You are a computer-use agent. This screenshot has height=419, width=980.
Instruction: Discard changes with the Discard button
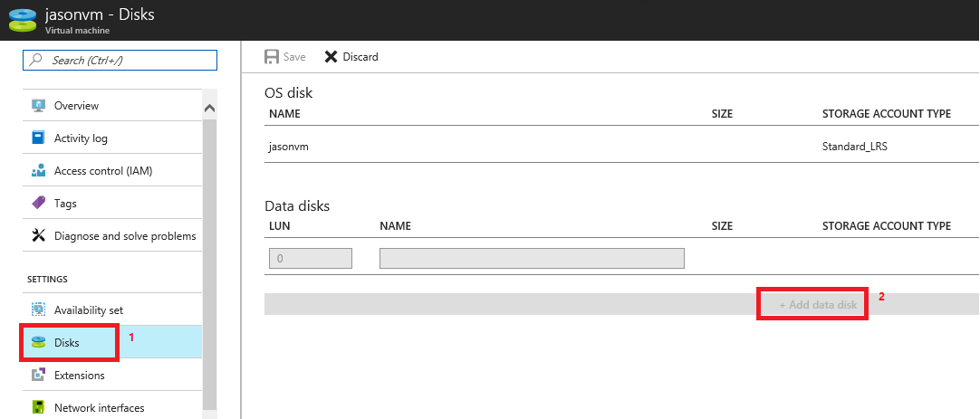click(351, 57)
